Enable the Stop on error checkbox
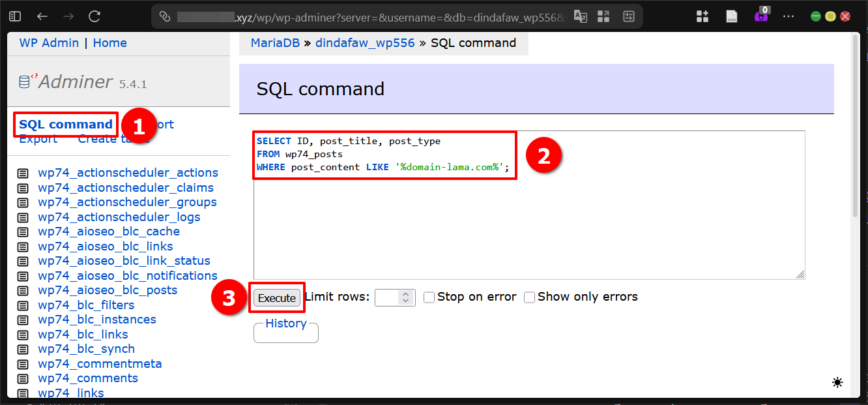868x405 pixels. (429, 297)
